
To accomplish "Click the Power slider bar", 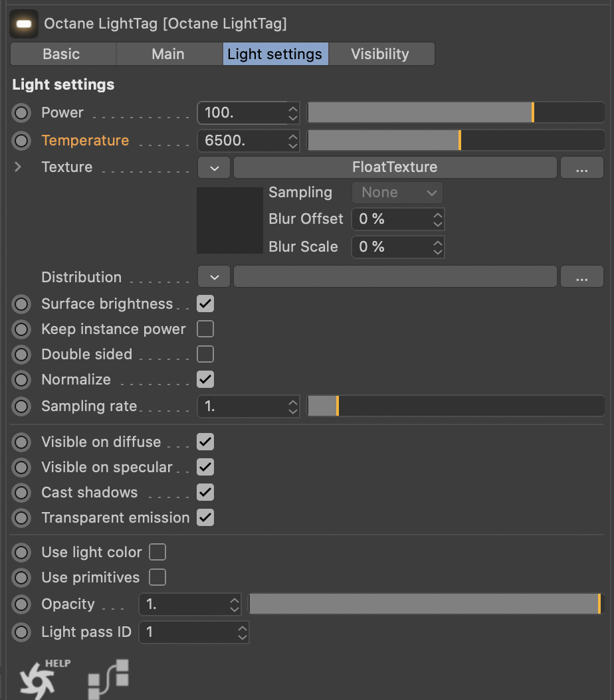I will pos(455,113).
